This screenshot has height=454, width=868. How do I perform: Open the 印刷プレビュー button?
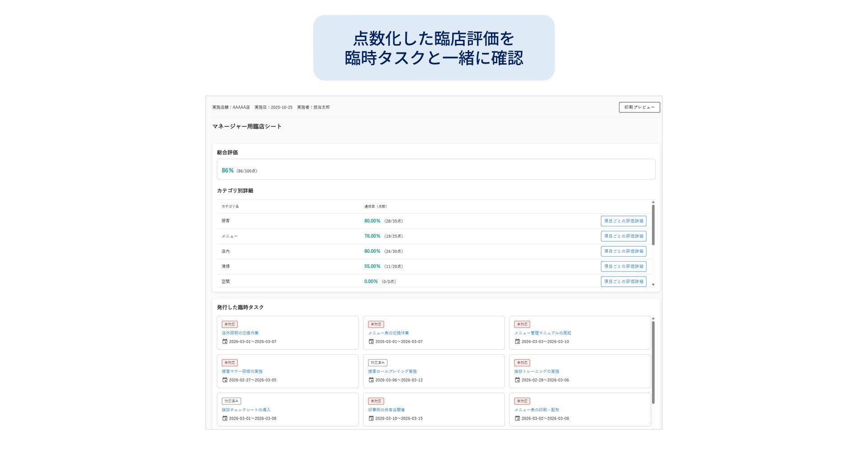coord(639,108)
